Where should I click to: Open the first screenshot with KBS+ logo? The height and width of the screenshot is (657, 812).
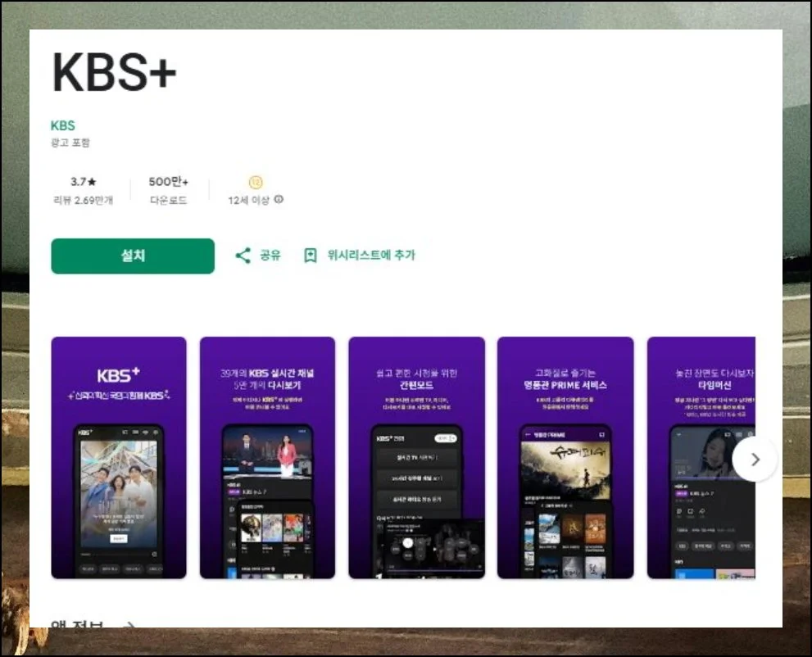click(119, 457)
